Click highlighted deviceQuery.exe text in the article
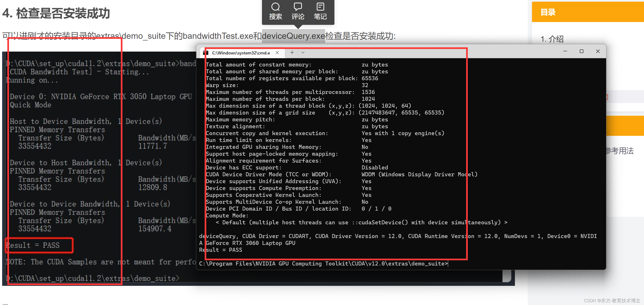Viewport: 644px width, 305px height. [x=293, y=36]
